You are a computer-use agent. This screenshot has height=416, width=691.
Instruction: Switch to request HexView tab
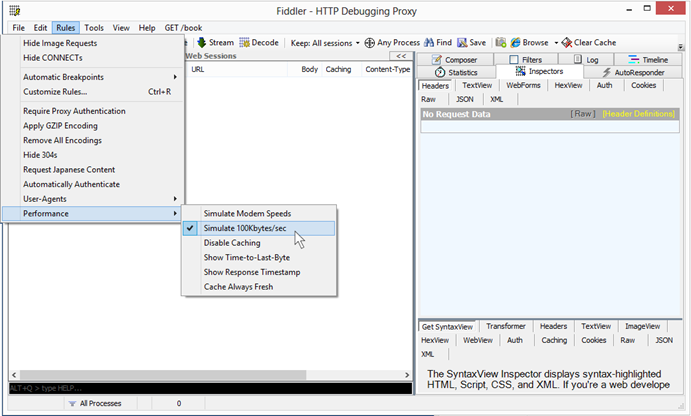click(x=568, y=85)
